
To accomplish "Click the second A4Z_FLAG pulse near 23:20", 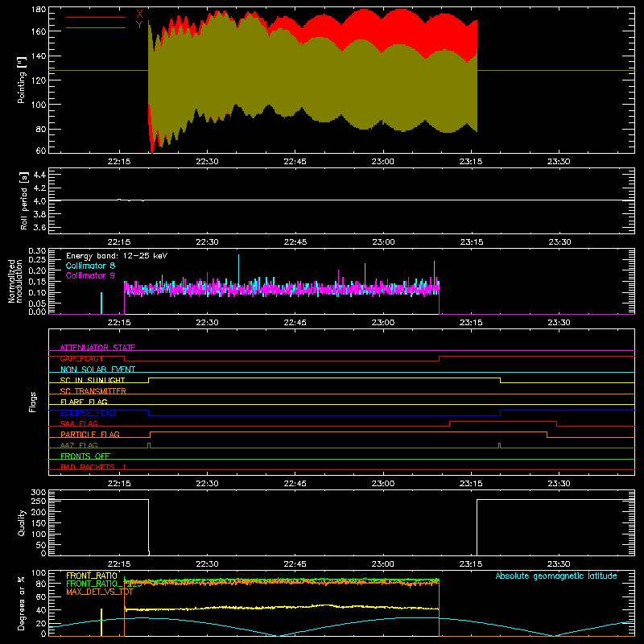I will (x=499, y=445).
